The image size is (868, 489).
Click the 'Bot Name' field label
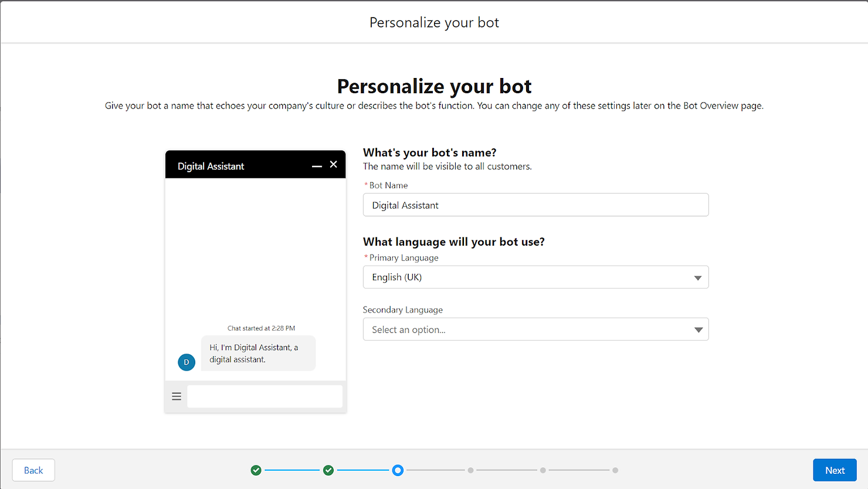(x=388, y=185)
